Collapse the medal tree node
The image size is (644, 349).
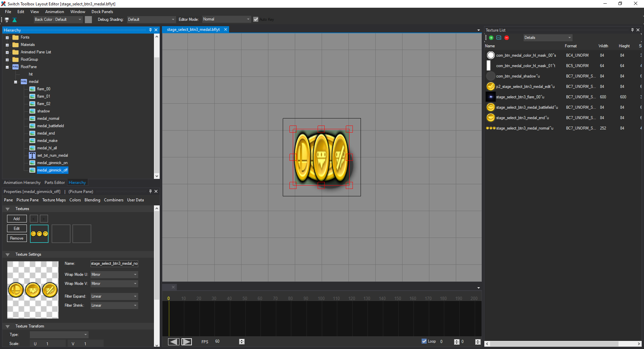pyautogui.click(x=15, y=82)
